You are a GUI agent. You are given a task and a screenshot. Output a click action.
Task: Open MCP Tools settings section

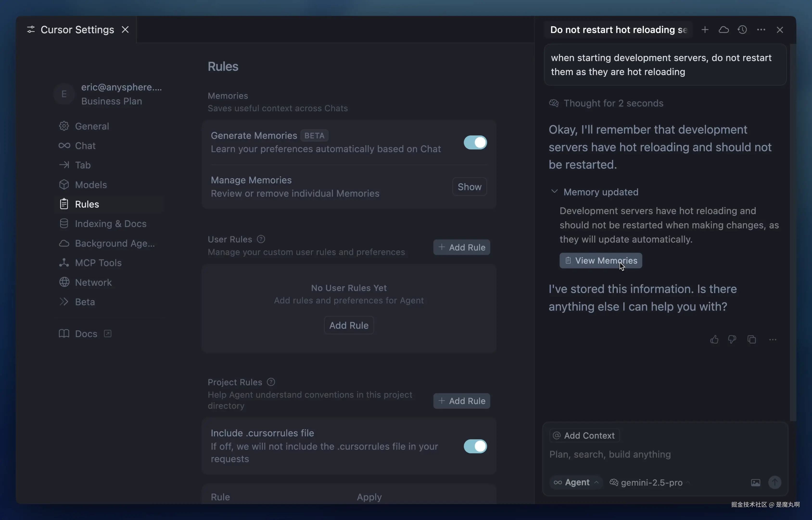click(x=98, y=263)
